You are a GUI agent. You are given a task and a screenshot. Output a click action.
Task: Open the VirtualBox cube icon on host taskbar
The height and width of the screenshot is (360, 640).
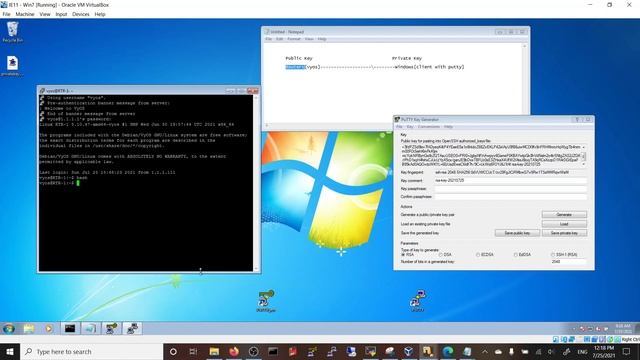pyautogui.click(x=408, y=351)
